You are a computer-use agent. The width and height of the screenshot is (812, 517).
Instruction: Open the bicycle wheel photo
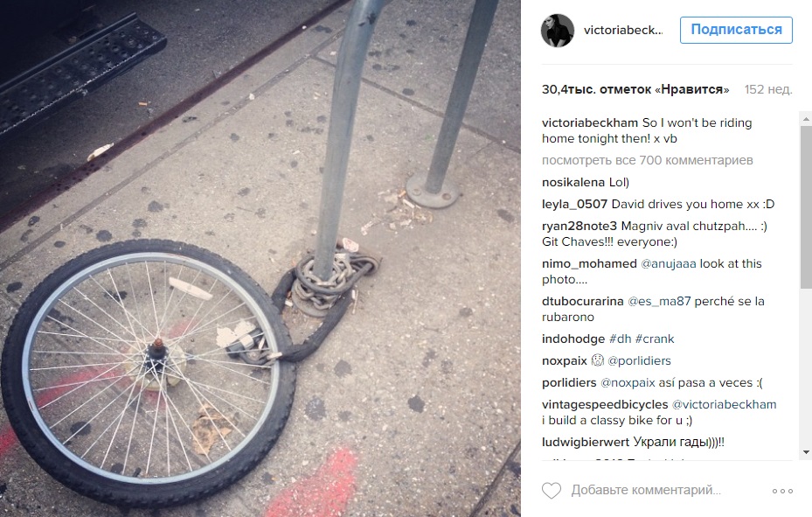[x=260, y=259]
